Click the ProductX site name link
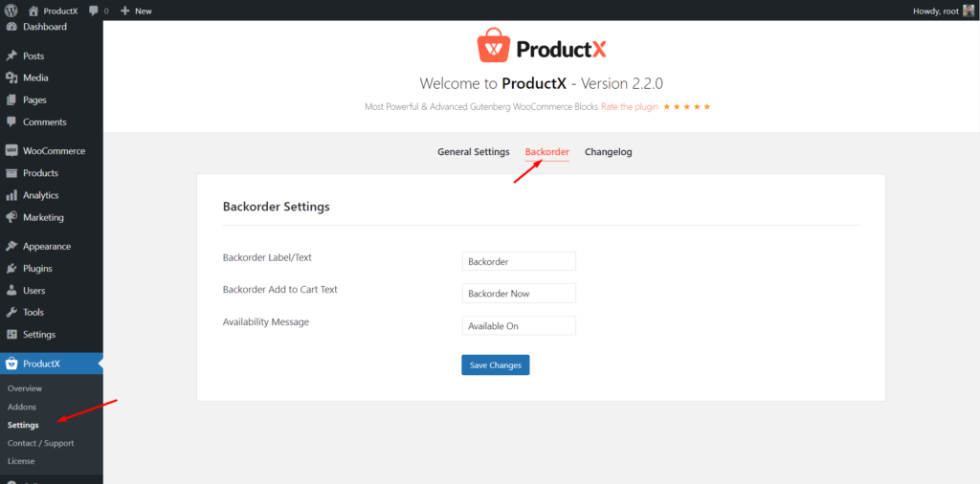 (60, 11)
